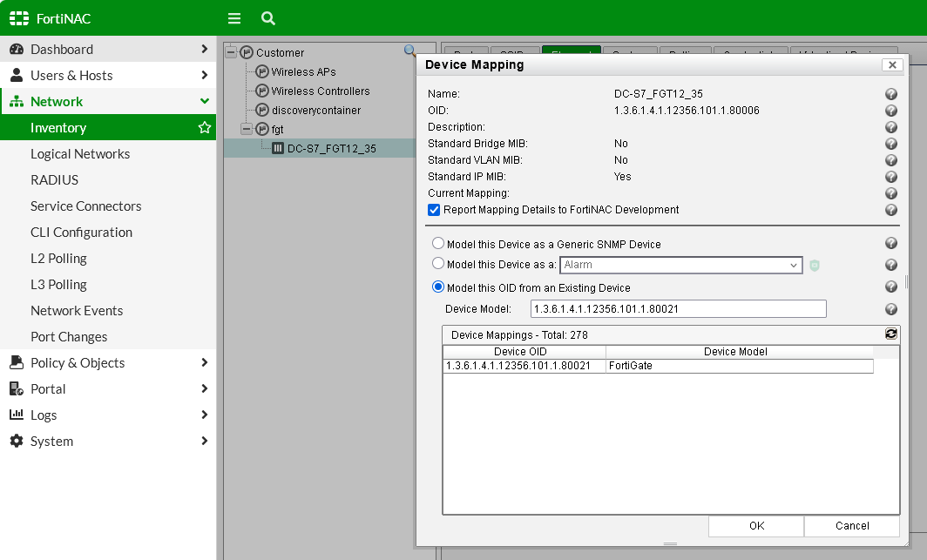Open help for Model this Device as a
The width and height of the screenshot is (927, 560).
tap(891, 265)
